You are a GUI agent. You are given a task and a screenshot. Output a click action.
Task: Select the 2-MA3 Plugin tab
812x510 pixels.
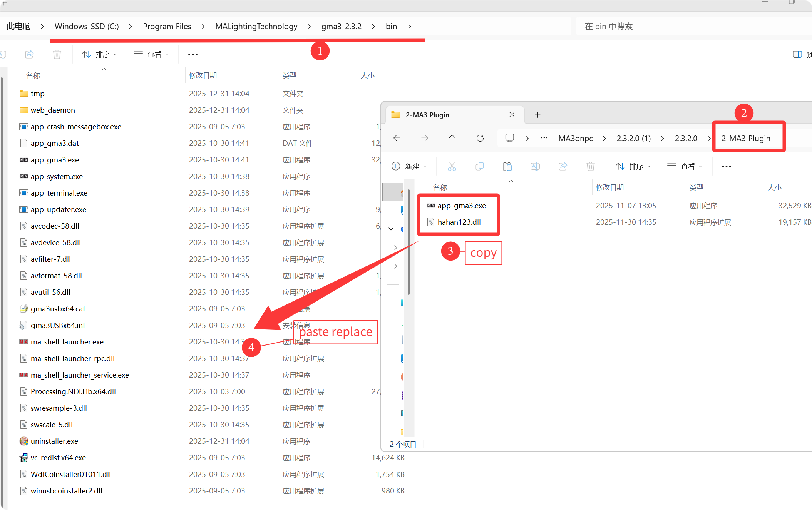coord(427,115)
